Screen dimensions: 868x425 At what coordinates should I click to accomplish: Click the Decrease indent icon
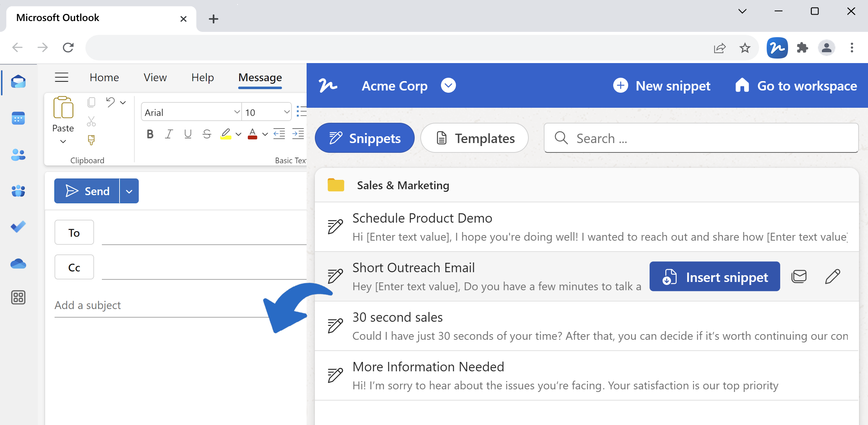tap(279, 134)
